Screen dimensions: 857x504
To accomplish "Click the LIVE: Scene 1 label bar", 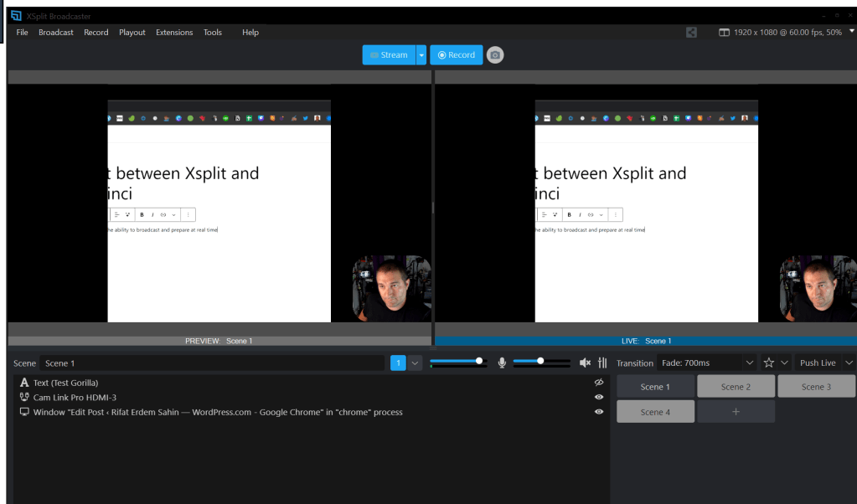I will click(646, 341).
